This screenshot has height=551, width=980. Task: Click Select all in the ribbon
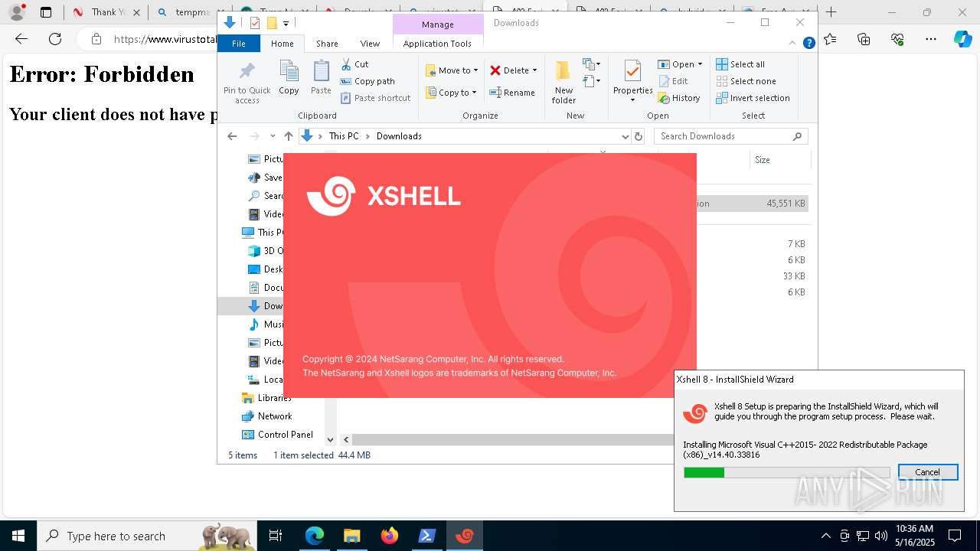point(740,64)
